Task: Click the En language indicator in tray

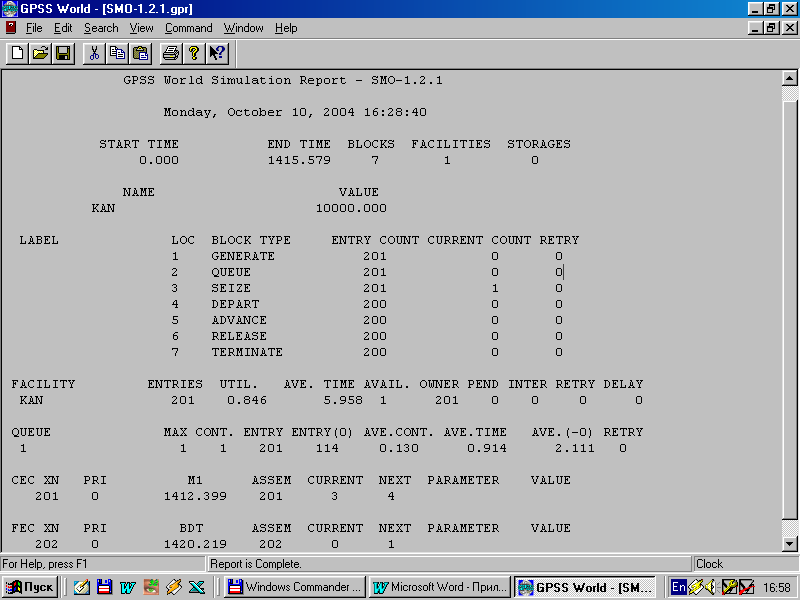Action: pyautogui.click(x=679, y=587)
